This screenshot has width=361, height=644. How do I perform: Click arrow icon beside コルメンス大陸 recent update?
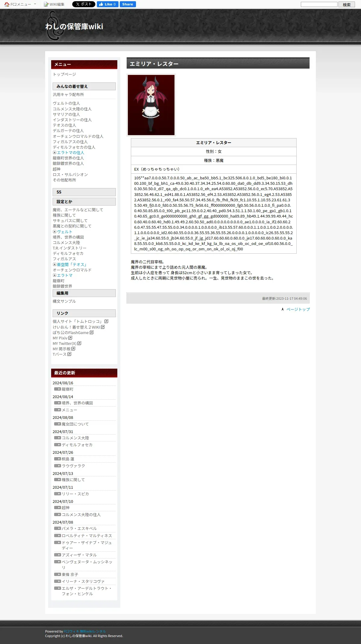(57, 438)
